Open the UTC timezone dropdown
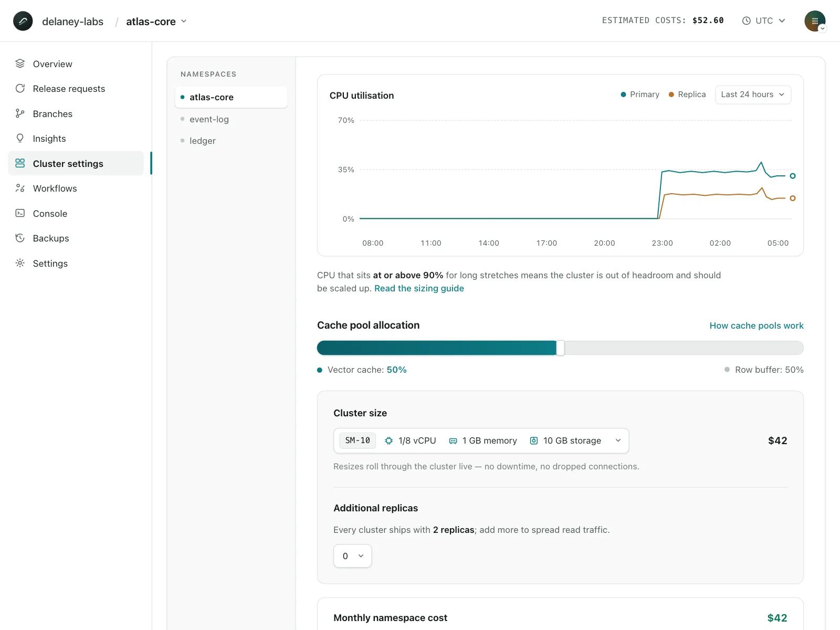The height and width of the screenshot is (630, 840). 764,21
